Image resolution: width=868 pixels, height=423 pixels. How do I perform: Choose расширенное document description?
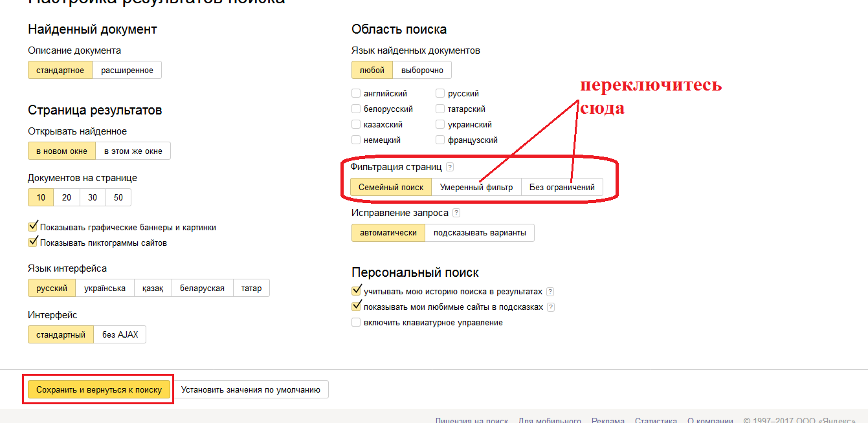pos(127,70)
